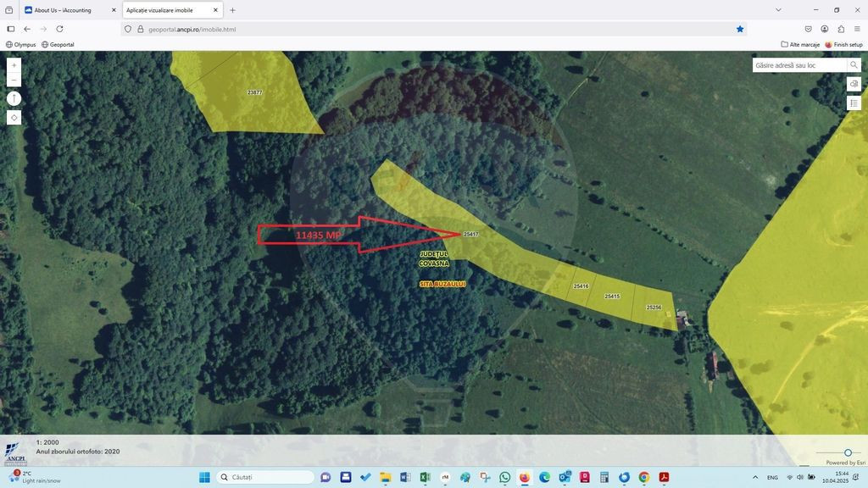The image size is (868, 488).
Task: Reset map orientation with compass button
Action: click(14, 98)
